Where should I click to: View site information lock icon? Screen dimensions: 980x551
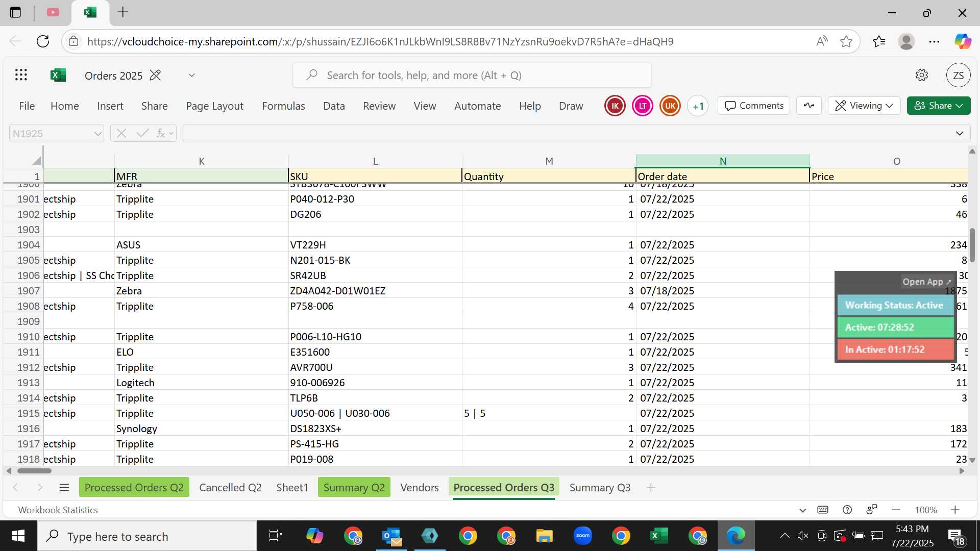coord(73,41)
